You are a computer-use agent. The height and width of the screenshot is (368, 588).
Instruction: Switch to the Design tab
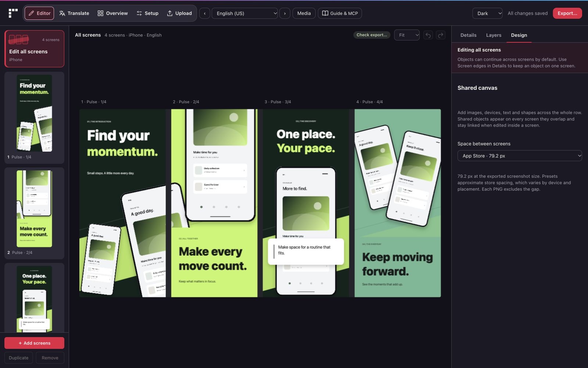pyautogui.click(x=519, y=35)
